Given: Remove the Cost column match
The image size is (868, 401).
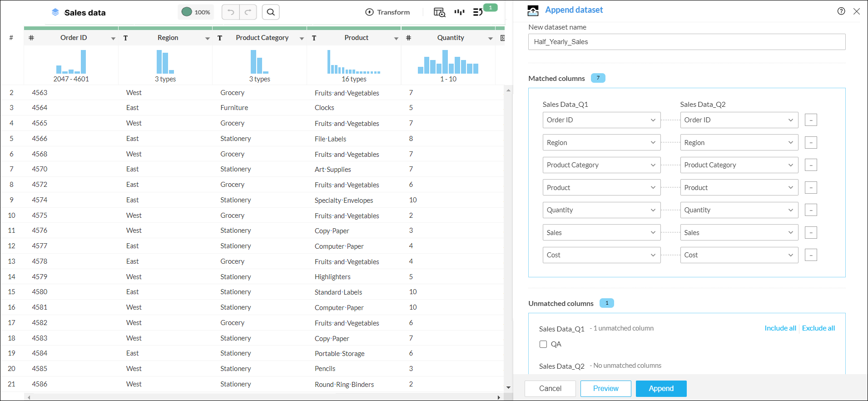Looking at the screenshot, I should [811, 255].
